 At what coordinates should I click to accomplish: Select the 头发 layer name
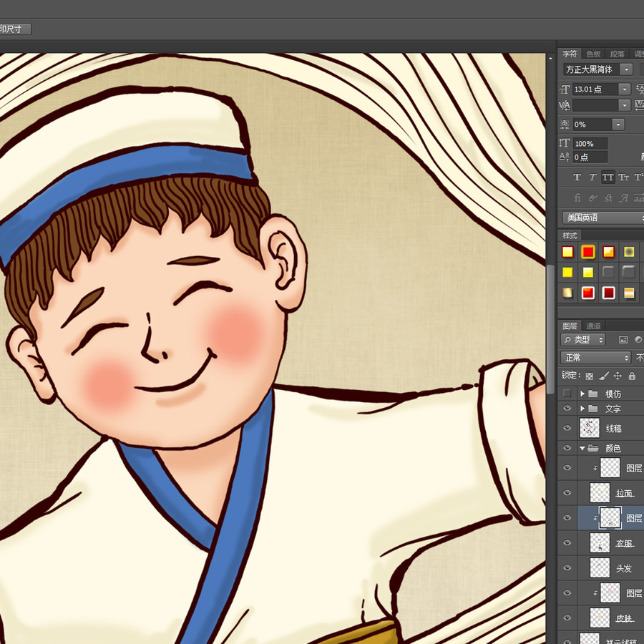pyautogui.click(x=623, y=568)
